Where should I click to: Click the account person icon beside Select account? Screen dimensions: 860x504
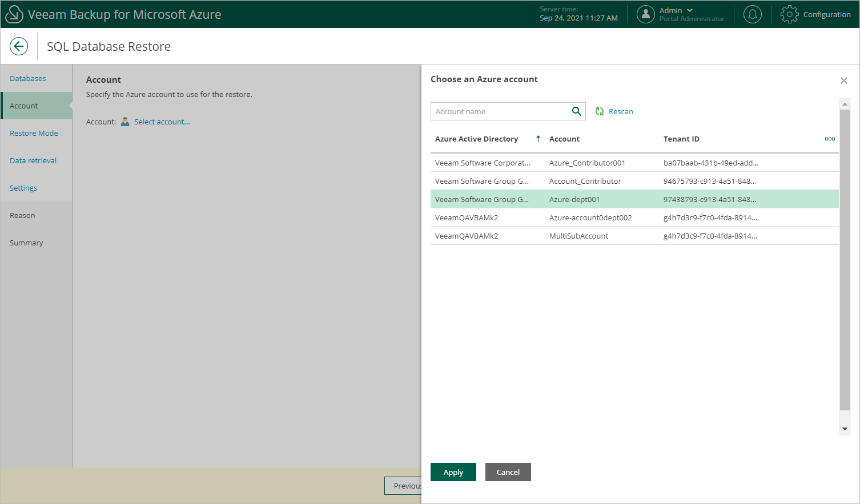(125, 122)
